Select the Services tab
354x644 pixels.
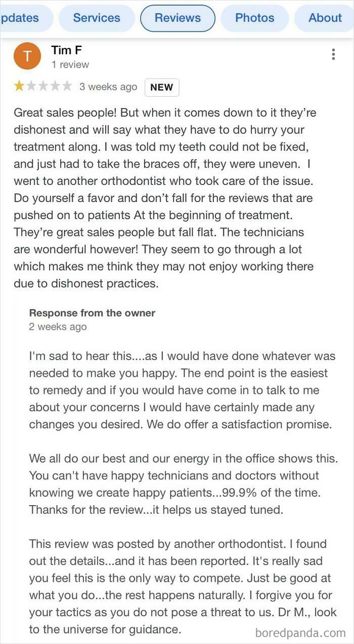[x=96, y=18]
